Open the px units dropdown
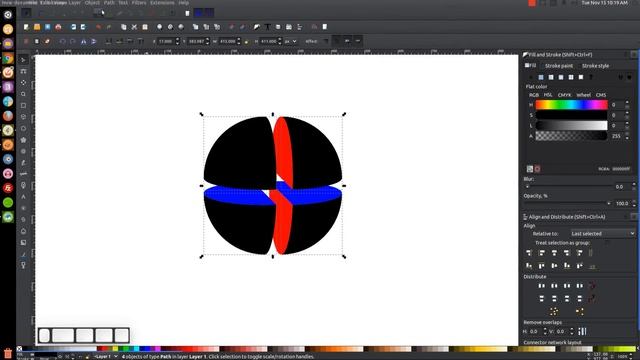The width and height of the screenshot is (640, 360). point(290,41)
